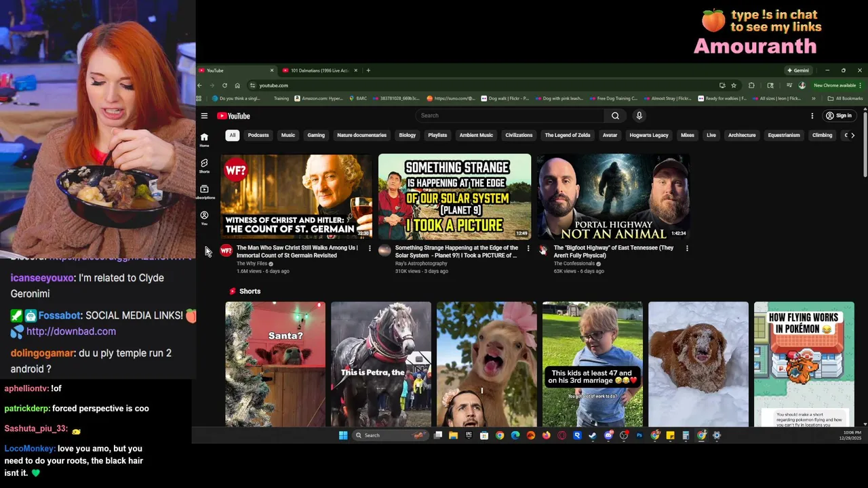
Task: Show more category chips with right chevron
Action: [x=852, y=135]
